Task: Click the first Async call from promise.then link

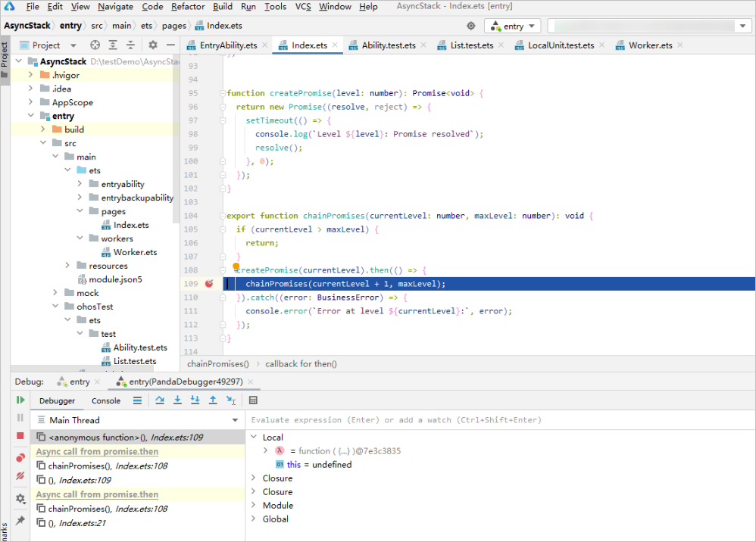Action: pos(97,452)
